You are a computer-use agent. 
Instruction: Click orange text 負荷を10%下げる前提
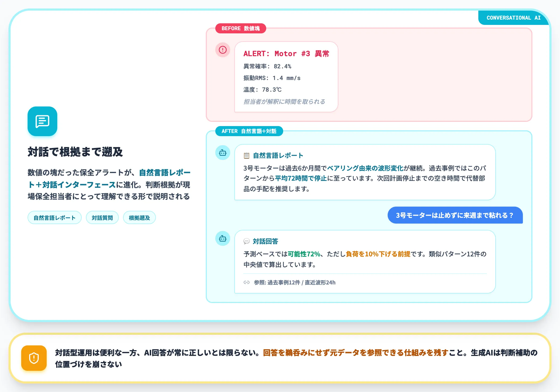click(378, 254)
